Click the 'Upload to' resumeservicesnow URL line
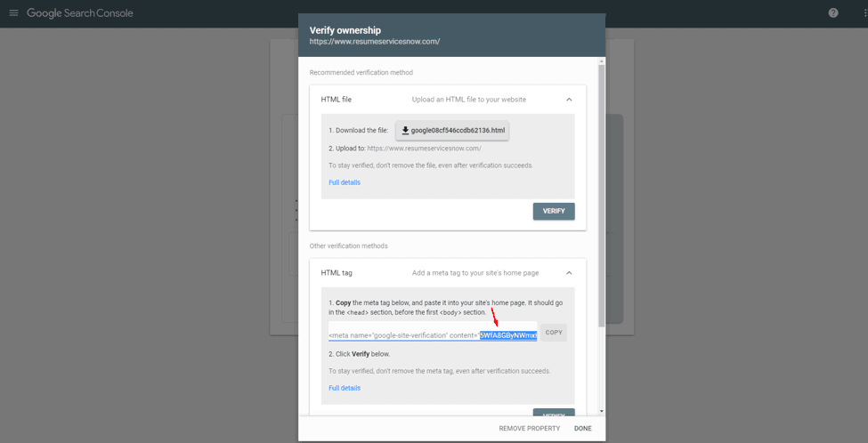 click(x=405, y=149)
